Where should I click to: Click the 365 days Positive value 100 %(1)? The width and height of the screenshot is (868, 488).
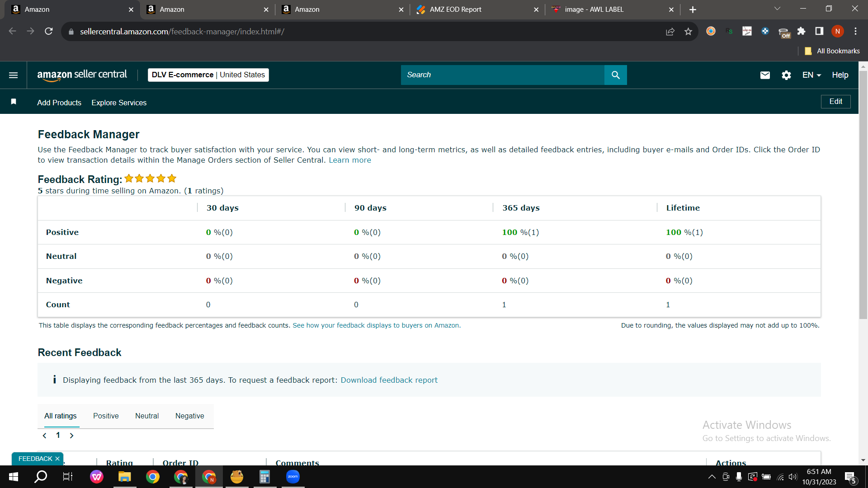[x=520, y=232]
